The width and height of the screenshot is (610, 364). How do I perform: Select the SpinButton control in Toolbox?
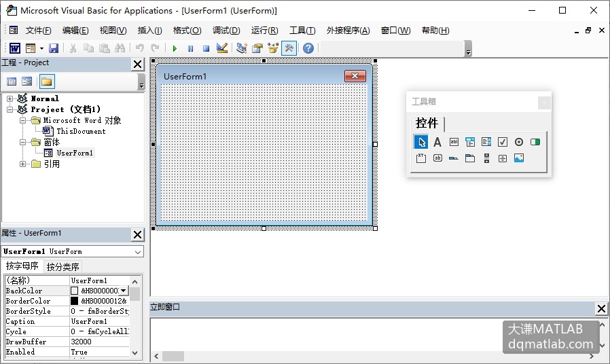pyautogui.click(x=503, y=158)
